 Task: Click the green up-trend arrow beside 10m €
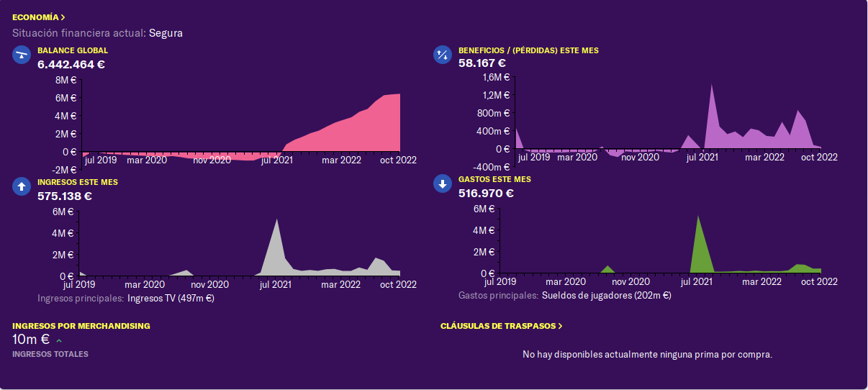click(x=59, y=341)
